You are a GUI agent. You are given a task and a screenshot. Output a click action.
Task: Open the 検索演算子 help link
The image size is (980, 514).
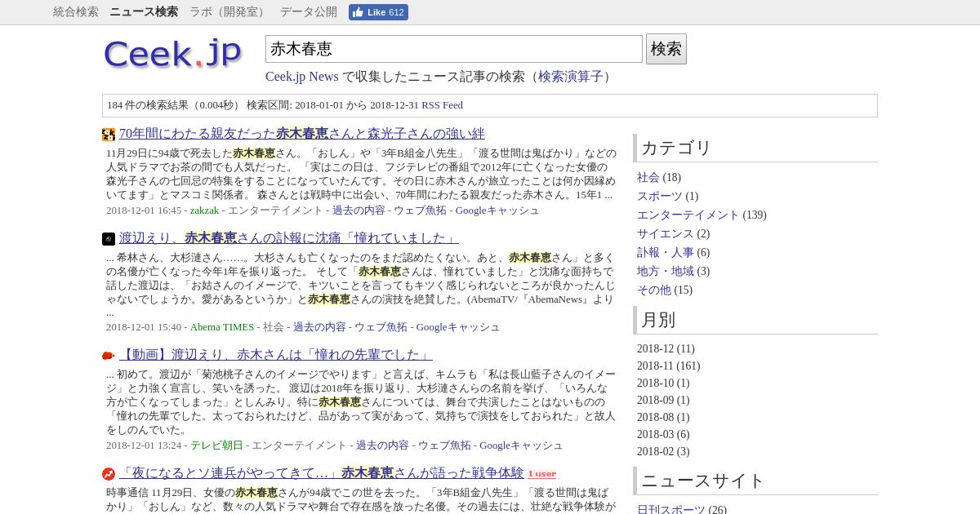point(570,76)
